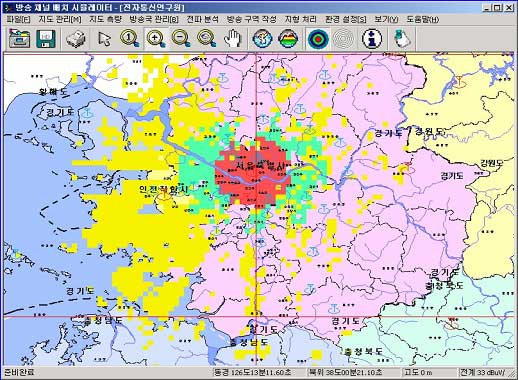This screenshot has height=380, width=518.
Task: Click the information 'i' icon
Action: click(371, 39)
